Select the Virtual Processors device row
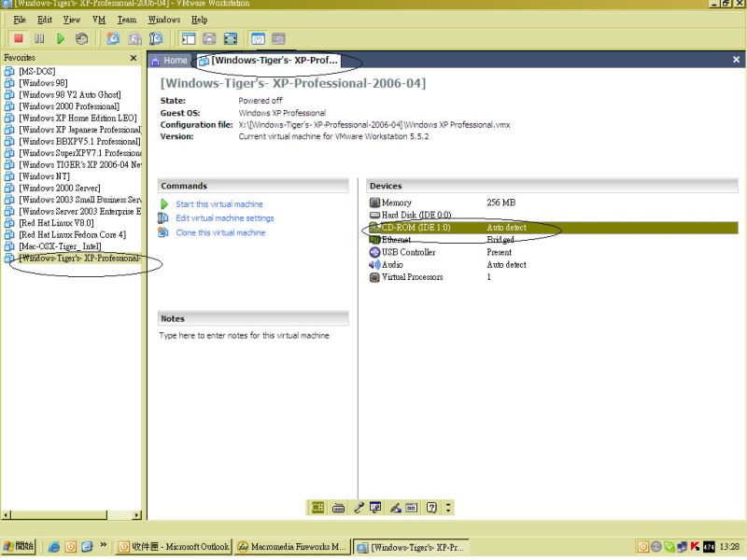The width and height of the screenshot is (747, 560). pos(553,276)
